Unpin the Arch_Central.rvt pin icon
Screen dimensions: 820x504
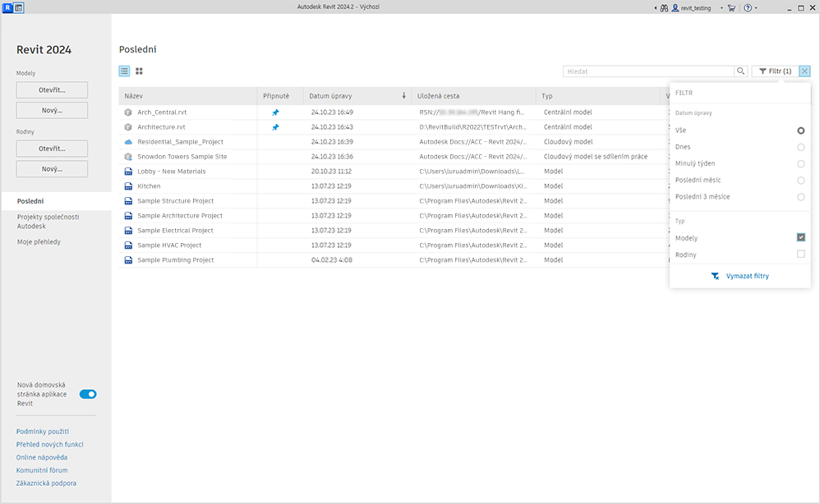[x=275, y=112]
